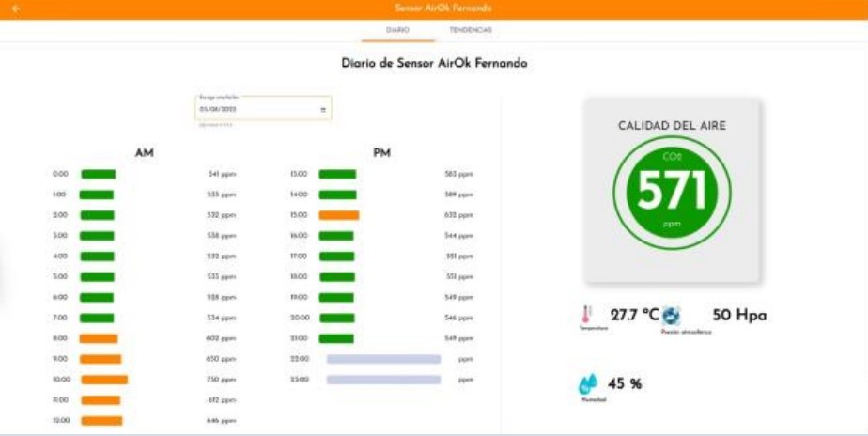Screen dimensions: 868x436
Task: Click the atmospheric pressure gauge icon
Action: 672,316
